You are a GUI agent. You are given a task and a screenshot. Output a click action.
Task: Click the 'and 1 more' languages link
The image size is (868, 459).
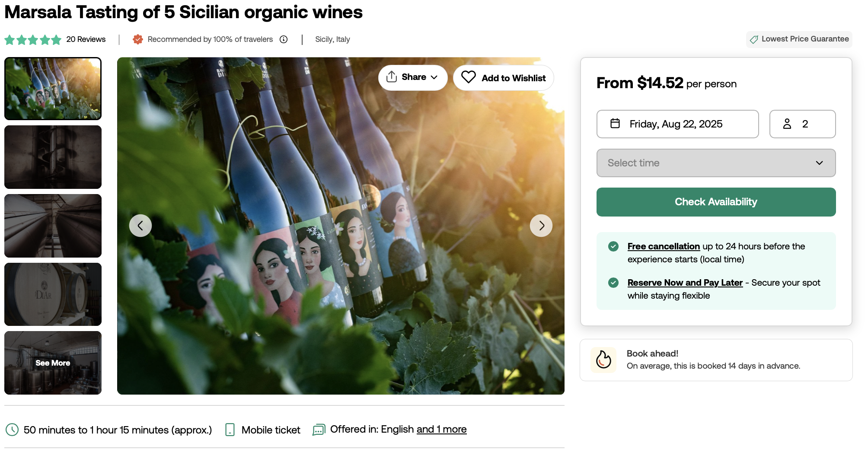tap(441, 429)
